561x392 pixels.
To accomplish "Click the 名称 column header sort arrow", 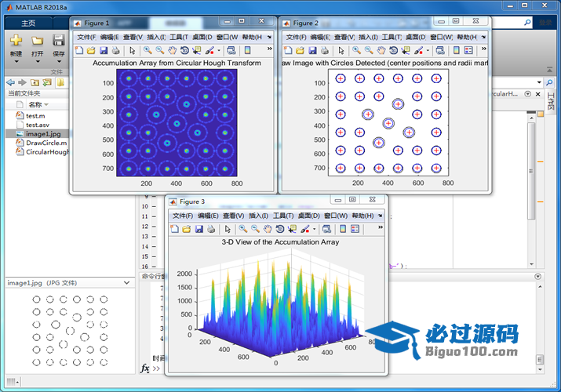I will coord(46,105).
